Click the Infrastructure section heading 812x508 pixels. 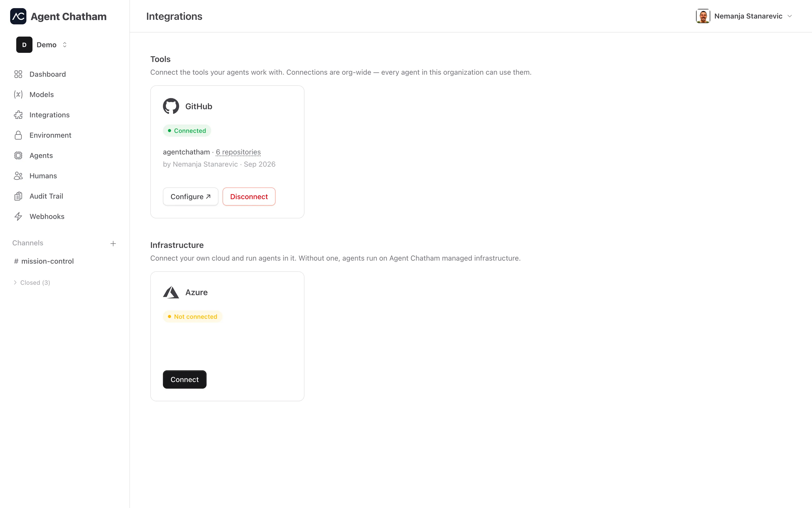click(x=177, y=245)
